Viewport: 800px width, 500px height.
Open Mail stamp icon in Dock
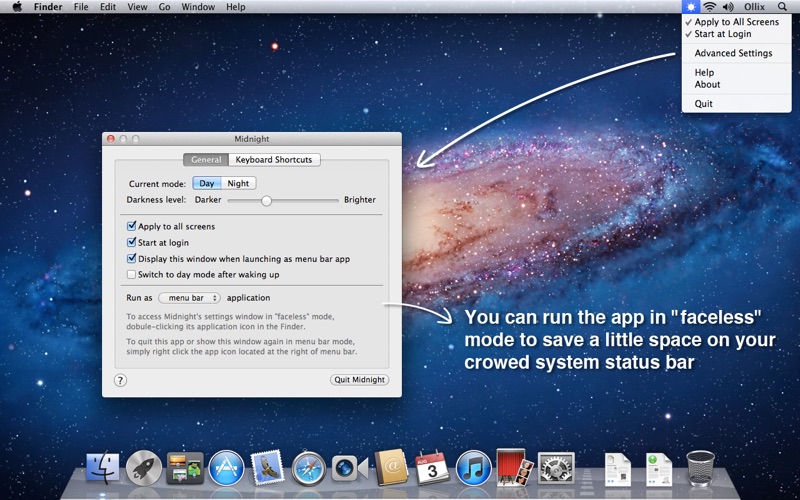point(267,467)
